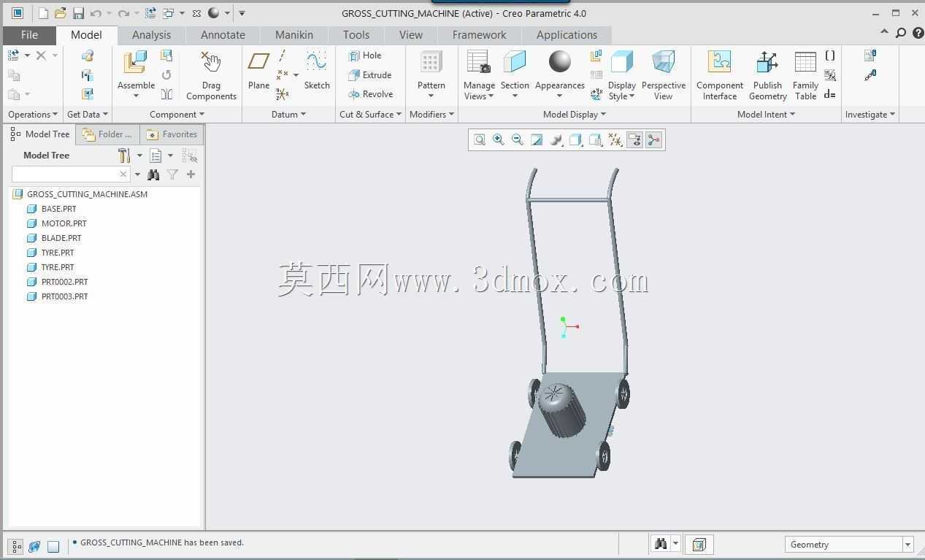Open Component Interface tool
Viewport: 925px width, 560px height.
719,75
